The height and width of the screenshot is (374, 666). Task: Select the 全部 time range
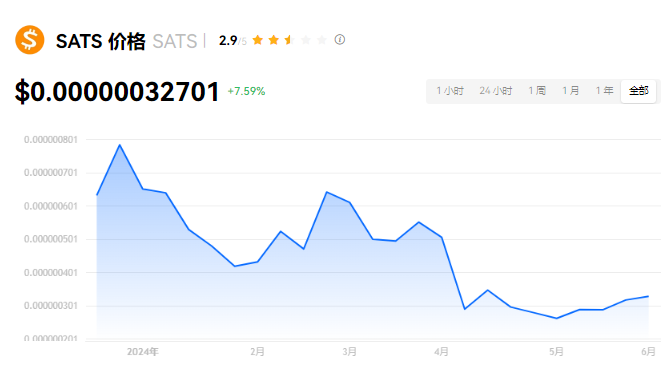[638, 91]
